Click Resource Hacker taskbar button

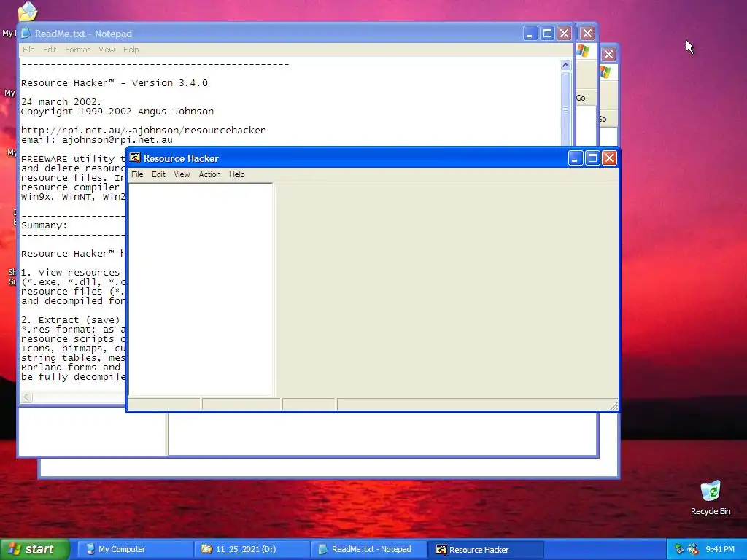[485, 549]
